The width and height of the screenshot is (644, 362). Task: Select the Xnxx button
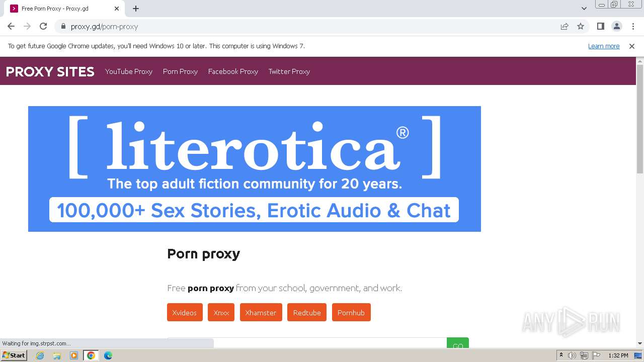[221, 312]
